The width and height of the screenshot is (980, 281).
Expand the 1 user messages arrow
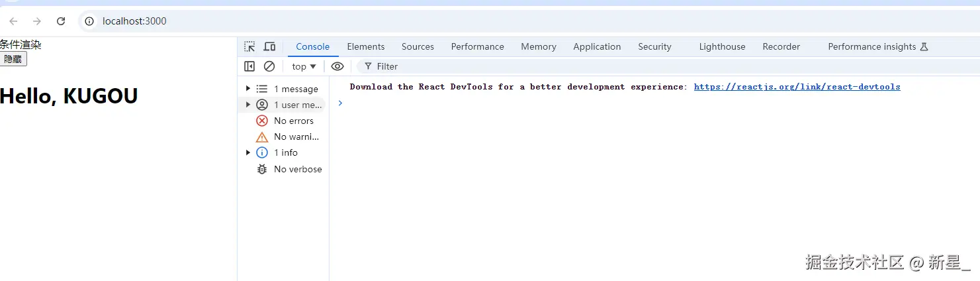pyautogui.click(x=248, y=105)
